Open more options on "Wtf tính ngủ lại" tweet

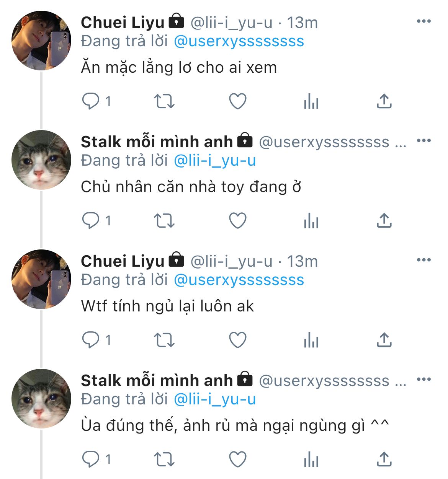423,260
